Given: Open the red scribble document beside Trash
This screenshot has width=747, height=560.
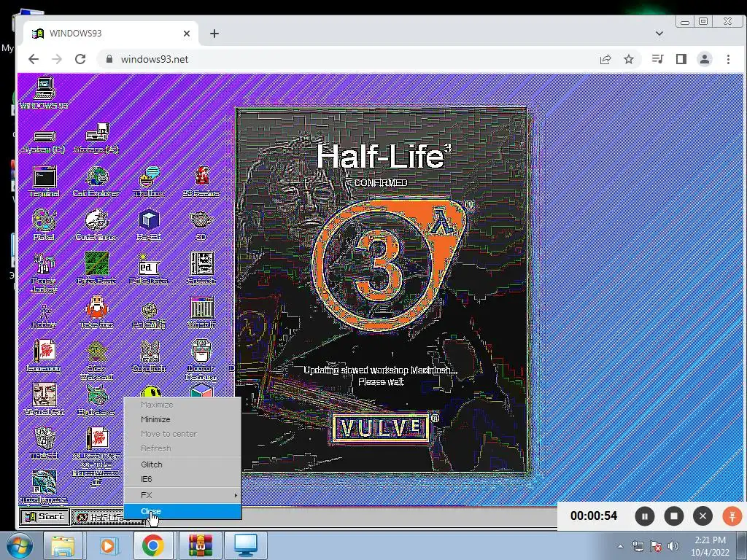Looking at the screenshot, I should coord(97,456).
